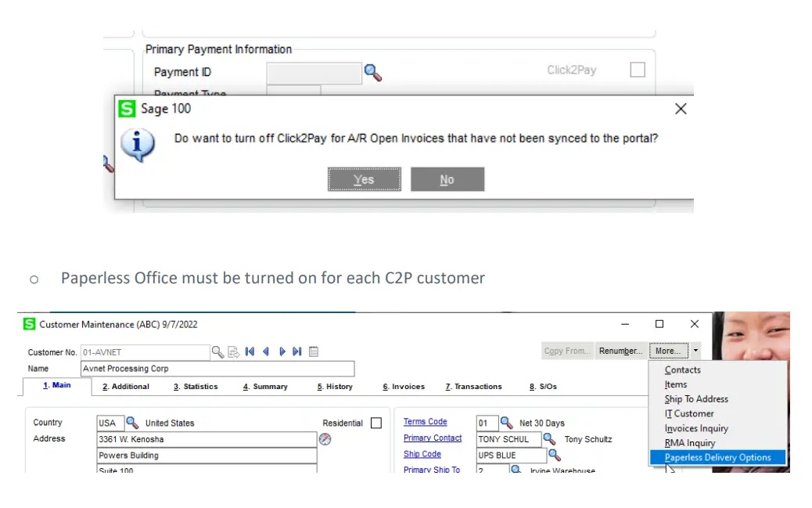The width and height of the screenshot is (812, 508).
Task: Open the Primary Contact hyperlink
Action: point(433,438)
